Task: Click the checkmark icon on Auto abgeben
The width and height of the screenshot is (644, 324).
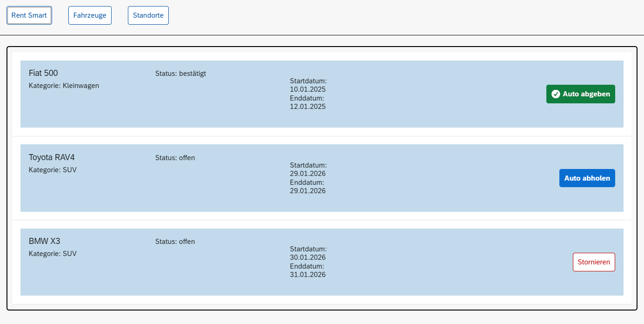Action: pyautogui.click(x=555, y=94)
